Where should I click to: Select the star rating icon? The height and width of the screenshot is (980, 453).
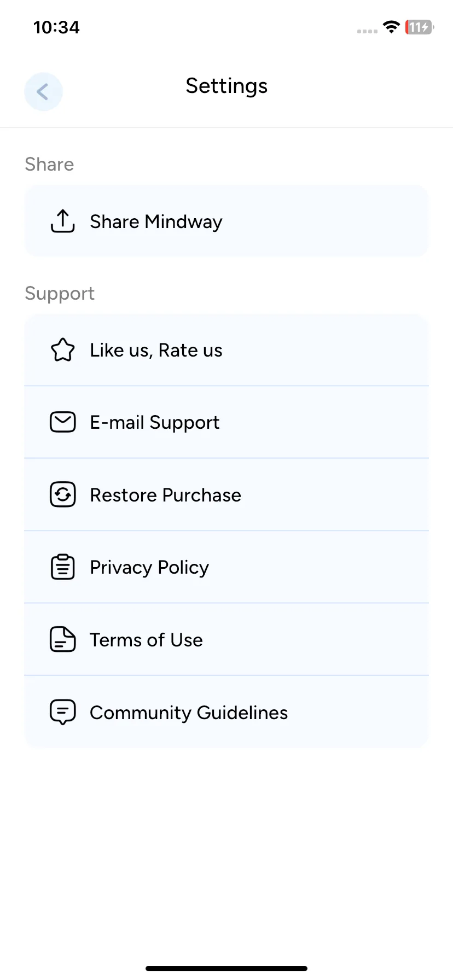[63, 350]
